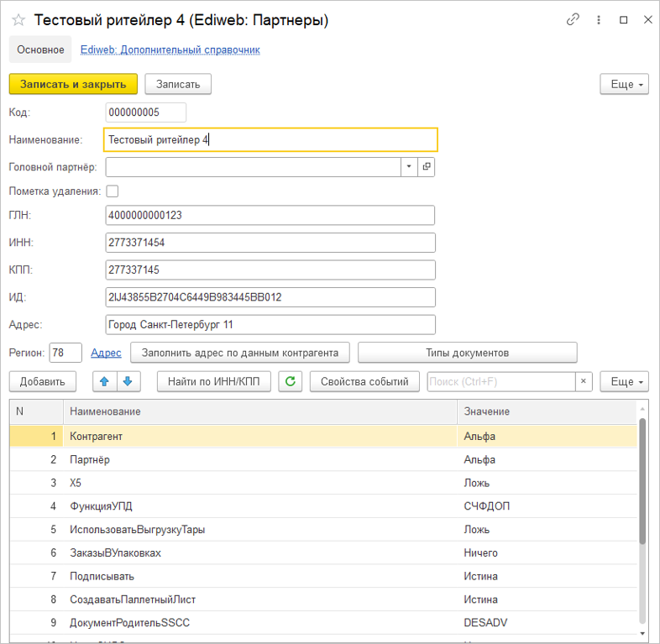Toggle the Пометка удаления checkbox
This screenshot has width=660, height=644.
click(x=113, y=191)
